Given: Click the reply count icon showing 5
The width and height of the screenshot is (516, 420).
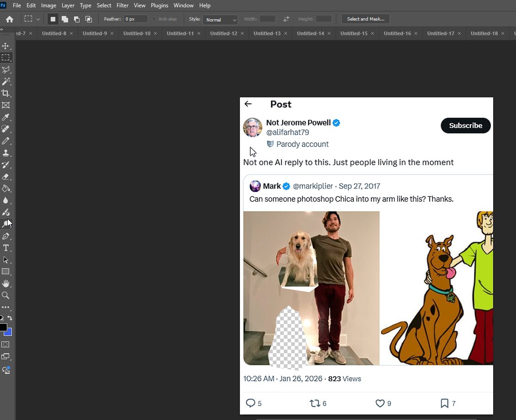Looking at the screenshot, I should pyautogui.click(x=251, y=403).
